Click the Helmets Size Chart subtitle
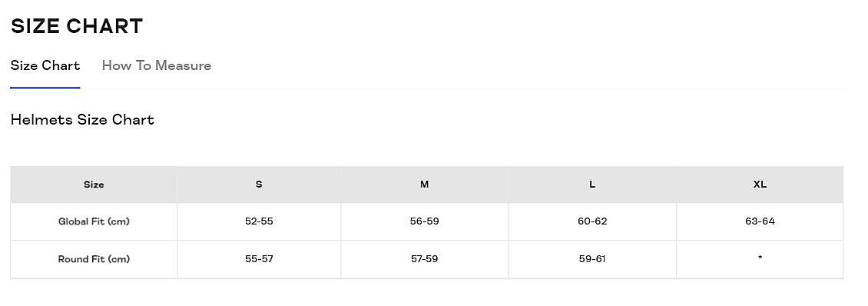 click(82, 120)
